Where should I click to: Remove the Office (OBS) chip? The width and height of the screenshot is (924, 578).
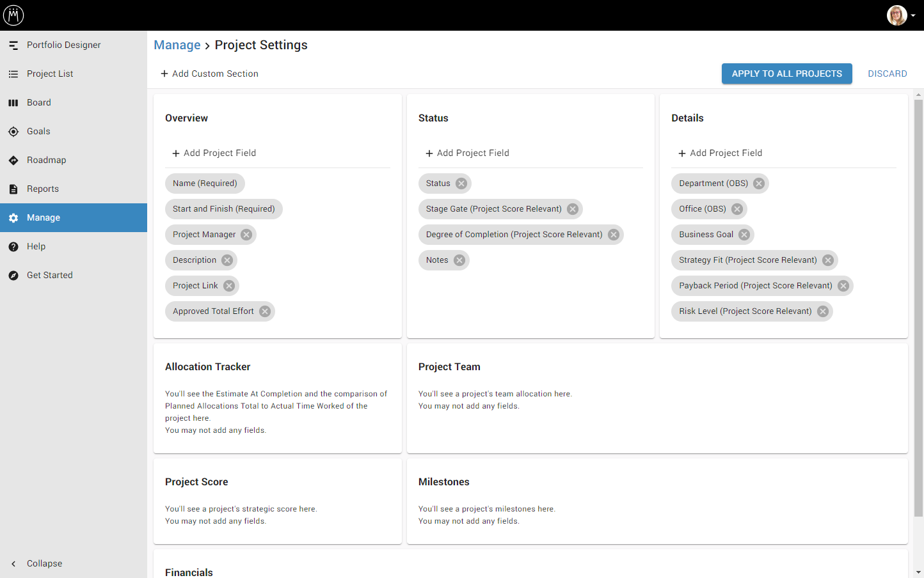737,209
